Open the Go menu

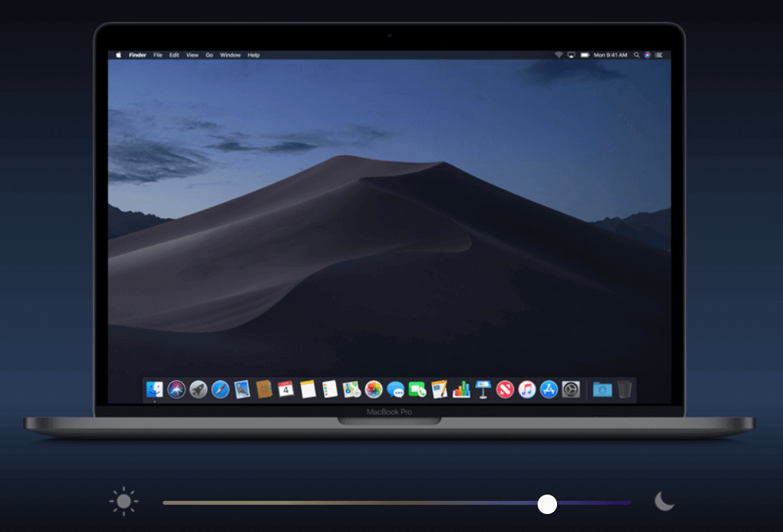(x=210, y=55)
